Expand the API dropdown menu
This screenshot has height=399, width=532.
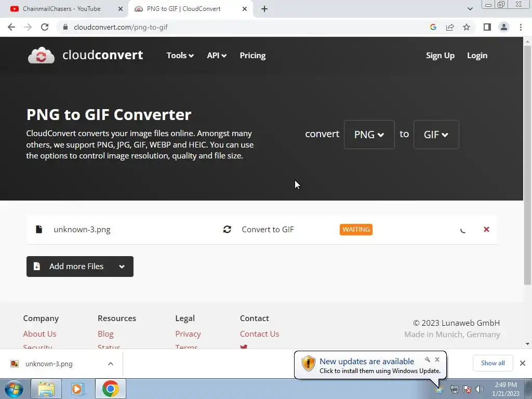tap(217, 55)
